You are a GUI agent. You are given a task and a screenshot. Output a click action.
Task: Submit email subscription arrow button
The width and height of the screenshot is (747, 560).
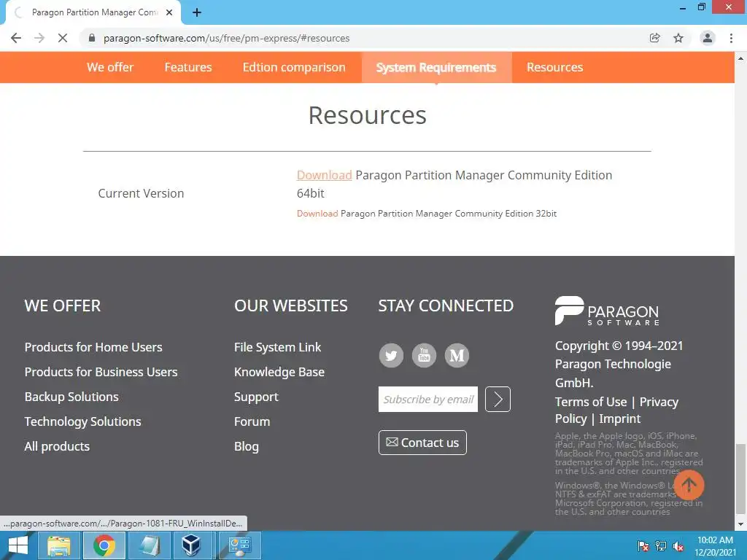click(498, 399)
